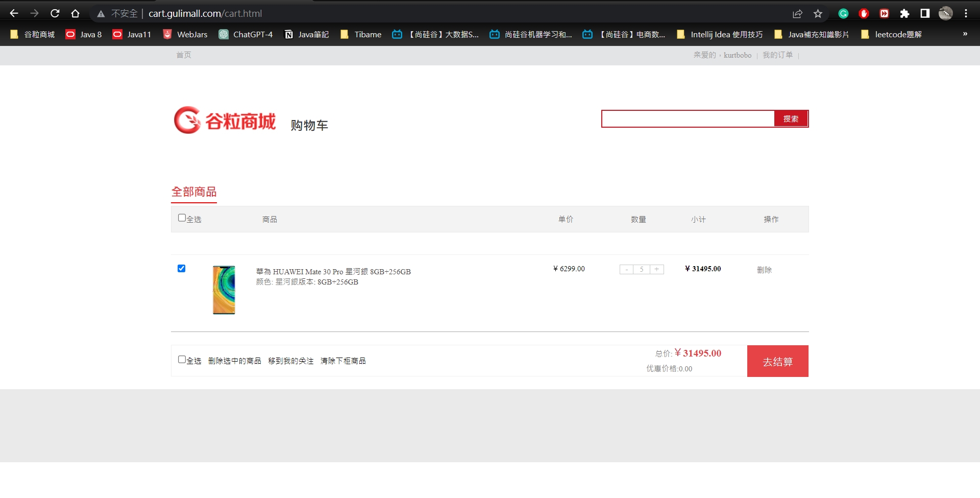Select the 全部商品 tab
The width and height of the screenshot is (980, 498).
pyautogui.click(x=194, y=192)
